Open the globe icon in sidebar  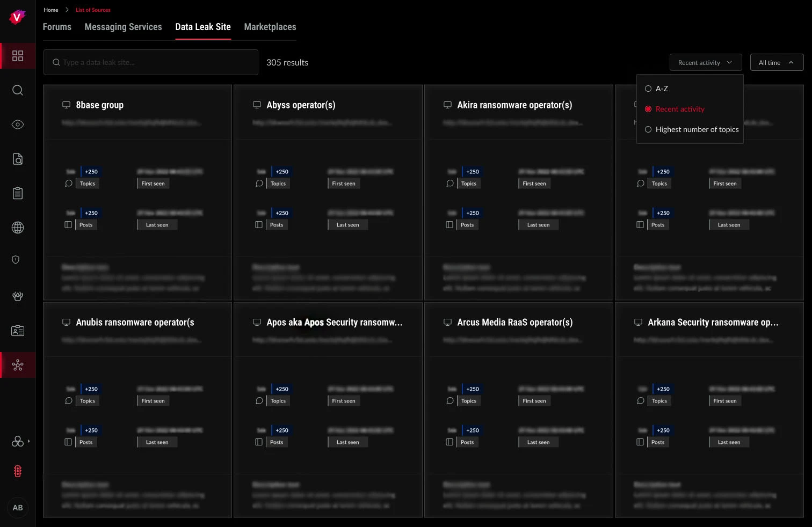pos(18,228)
